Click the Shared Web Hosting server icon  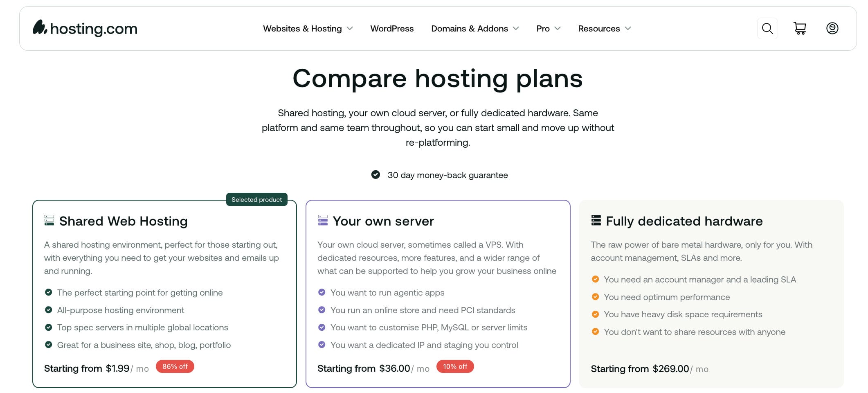pos(49,220)
